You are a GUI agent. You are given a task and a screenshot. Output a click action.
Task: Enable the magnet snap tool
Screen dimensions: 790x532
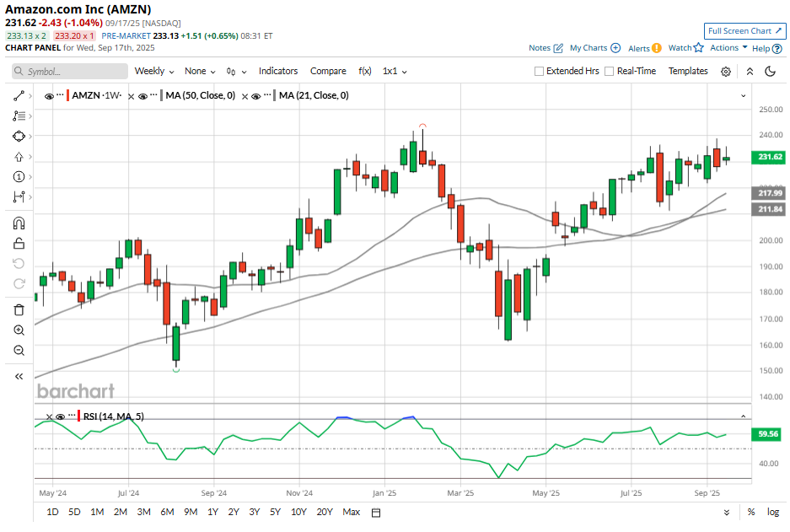coord(17,223)
